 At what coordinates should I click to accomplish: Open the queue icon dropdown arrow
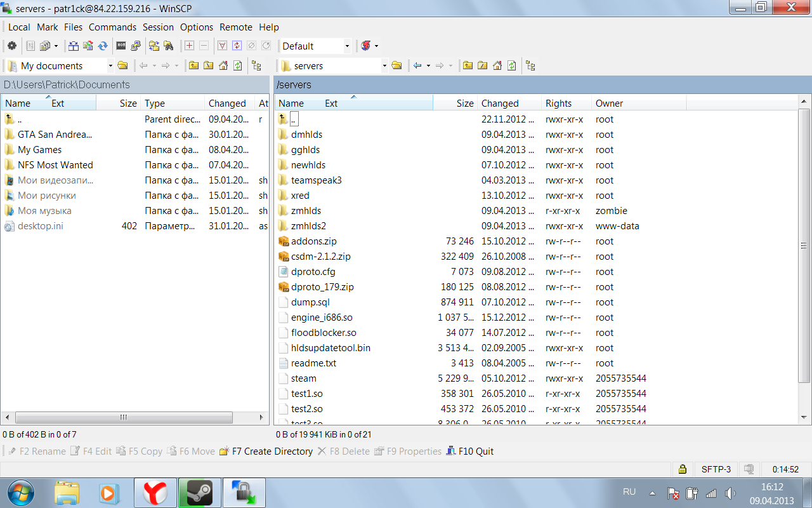pyautogui.click(x=56, y=46)
